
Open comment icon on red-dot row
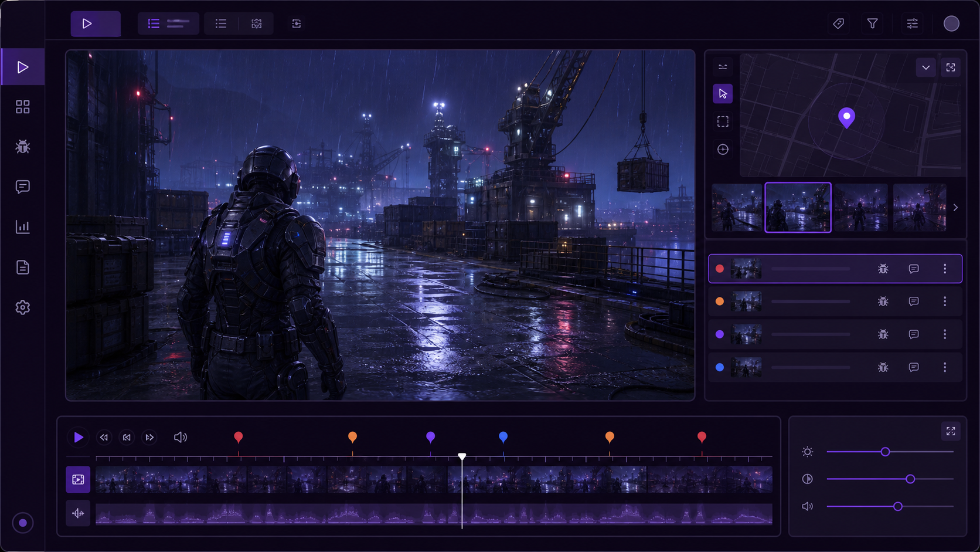pos(914,269)
